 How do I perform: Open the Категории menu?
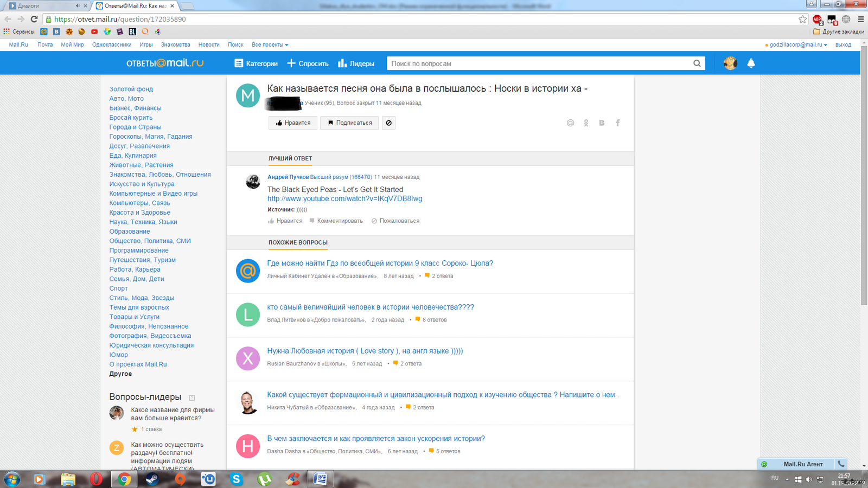(x=256, y=63)
